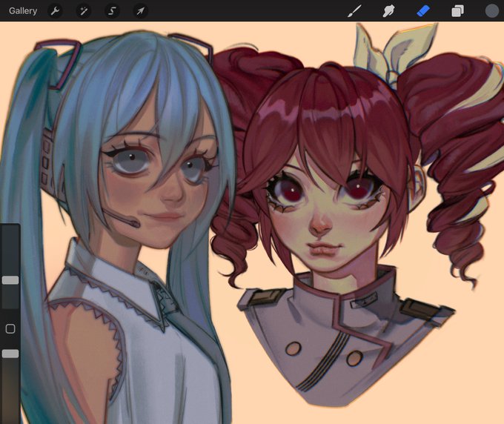This screenshot has height=424, width=504.
Task: Click the brush size slider handle
Action: point(10,280)
